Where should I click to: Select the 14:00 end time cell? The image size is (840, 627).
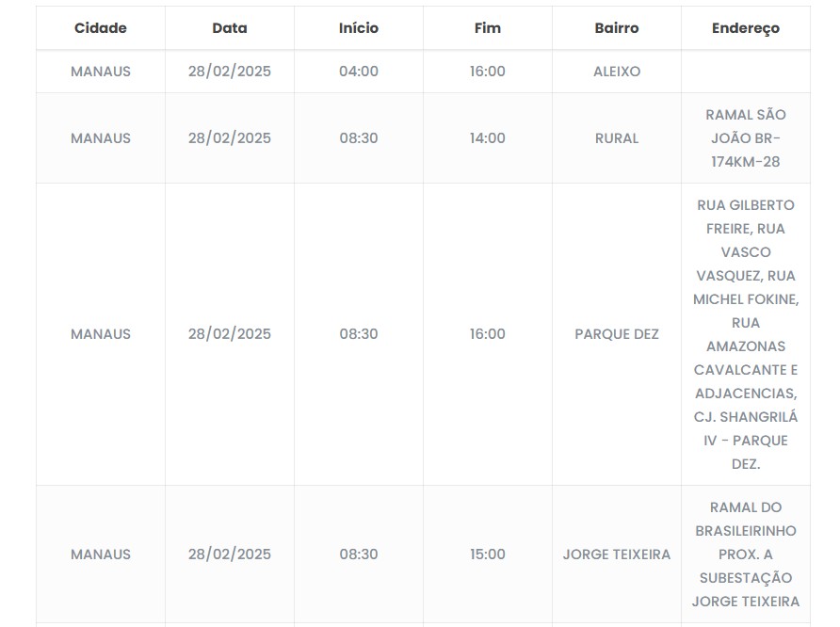pyautogui.click(x=488, y=138)
